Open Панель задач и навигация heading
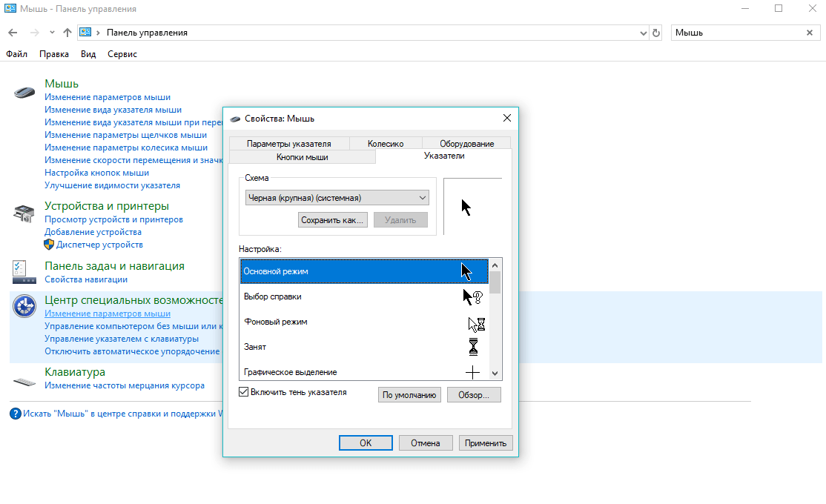Image resolution: width=826 pixels, height=504 pixels. click(114, 266)
